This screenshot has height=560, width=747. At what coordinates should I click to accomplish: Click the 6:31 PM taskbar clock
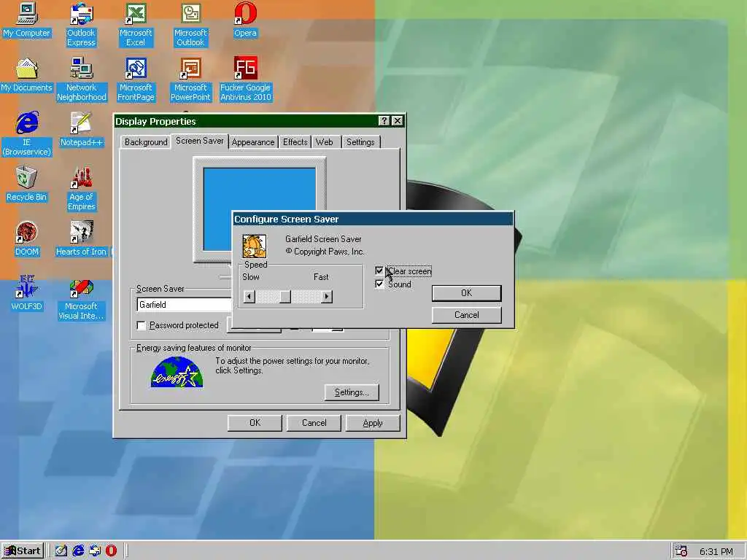tap(716, 551)
